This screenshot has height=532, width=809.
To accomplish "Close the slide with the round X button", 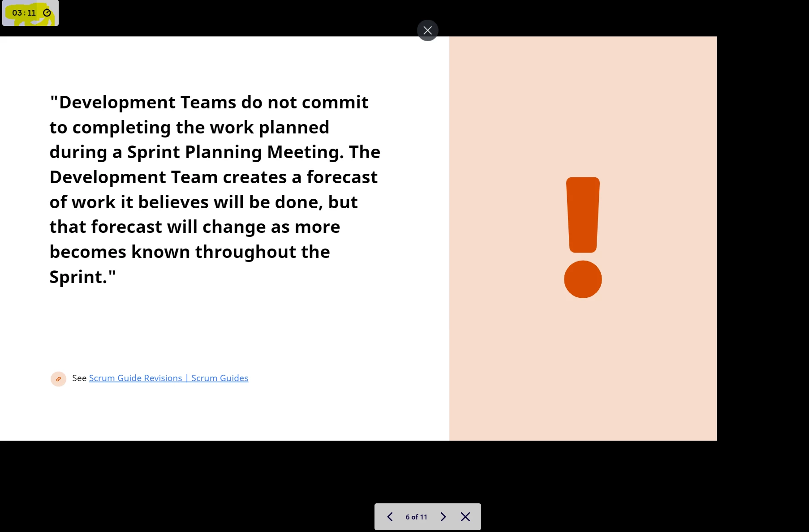I will (x=427, y=30).
